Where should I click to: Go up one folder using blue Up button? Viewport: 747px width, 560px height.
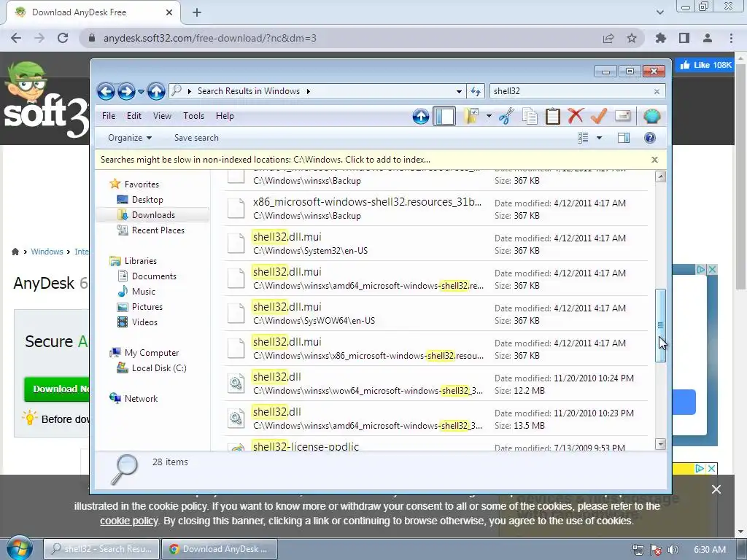(156, 91)
